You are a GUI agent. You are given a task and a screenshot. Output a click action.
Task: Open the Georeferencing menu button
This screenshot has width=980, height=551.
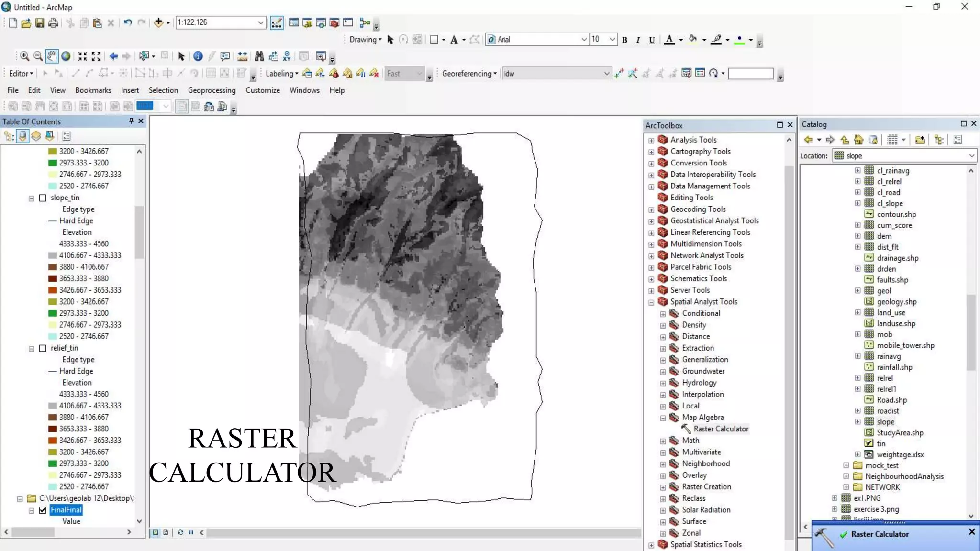pyautogui.click(x=469, y=74)
